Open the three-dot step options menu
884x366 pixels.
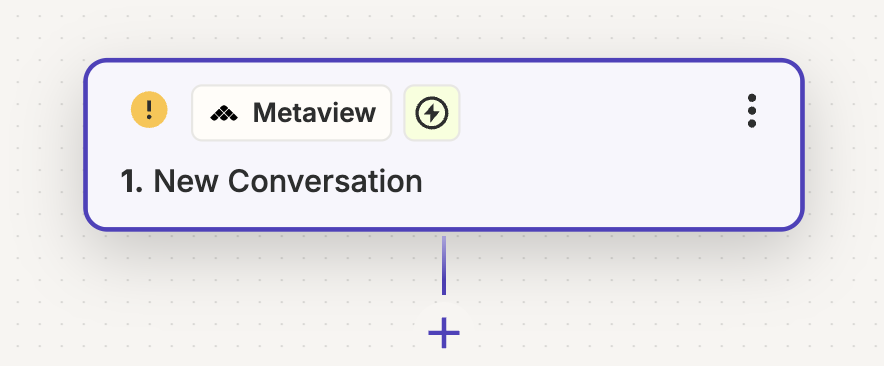[x=752, y=111]
